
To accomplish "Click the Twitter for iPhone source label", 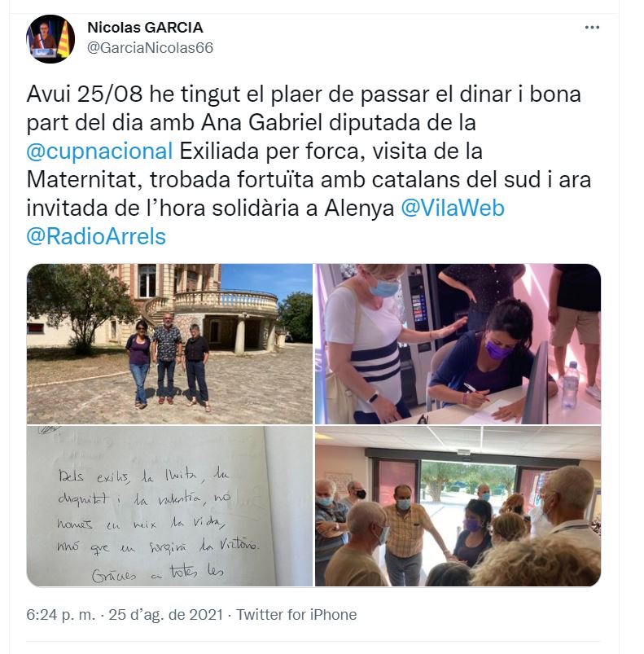I will [x=296, y=615].
